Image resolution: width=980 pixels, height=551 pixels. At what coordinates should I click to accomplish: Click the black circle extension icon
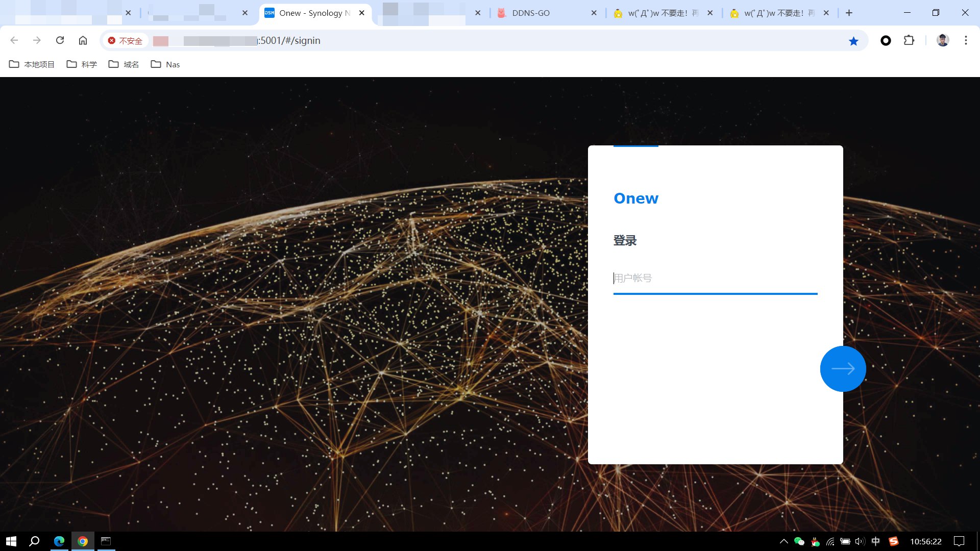point(886,40)
